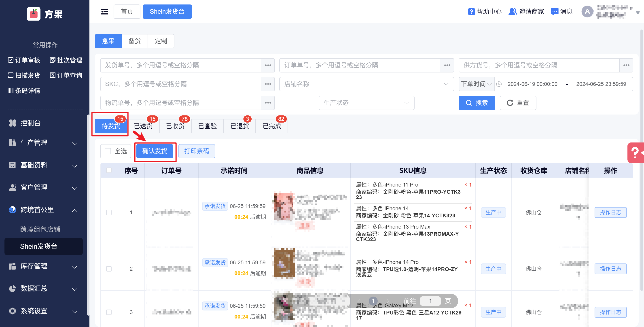Click the Search (搜索) button
The width and height of the screenshot is (644, 327).
pos(477,103)
